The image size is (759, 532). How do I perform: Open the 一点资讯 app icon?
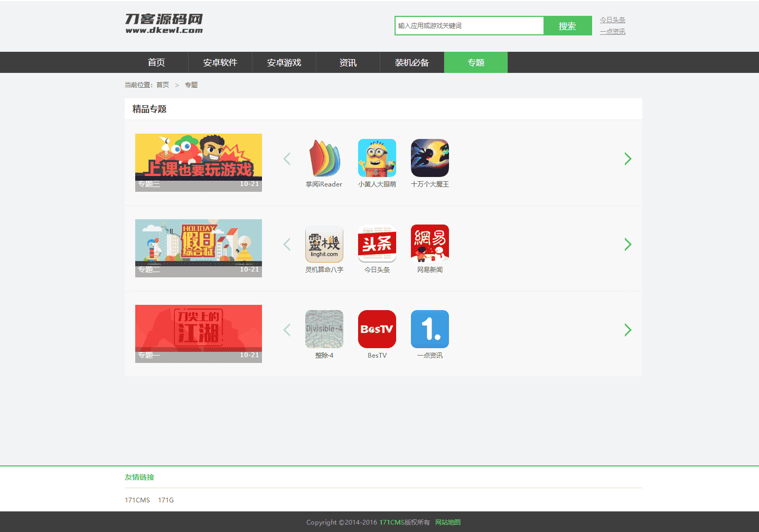coord(430,329)
